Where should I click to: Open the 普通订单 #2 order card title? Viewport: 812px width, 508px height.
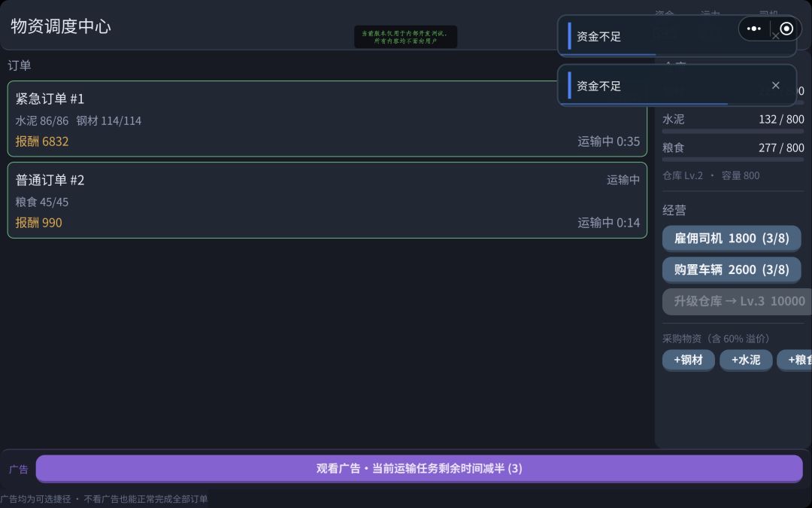point(50,180)
